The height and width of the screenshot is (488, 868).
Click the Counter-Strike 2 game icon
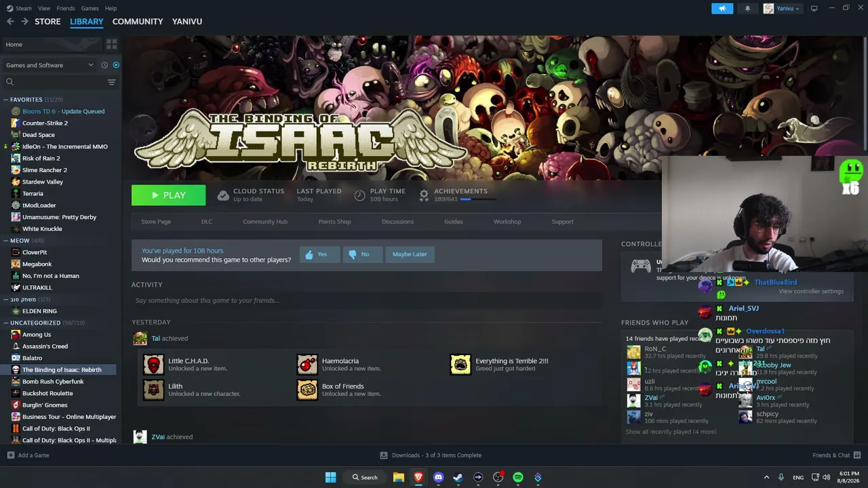(x=16, y=123)
